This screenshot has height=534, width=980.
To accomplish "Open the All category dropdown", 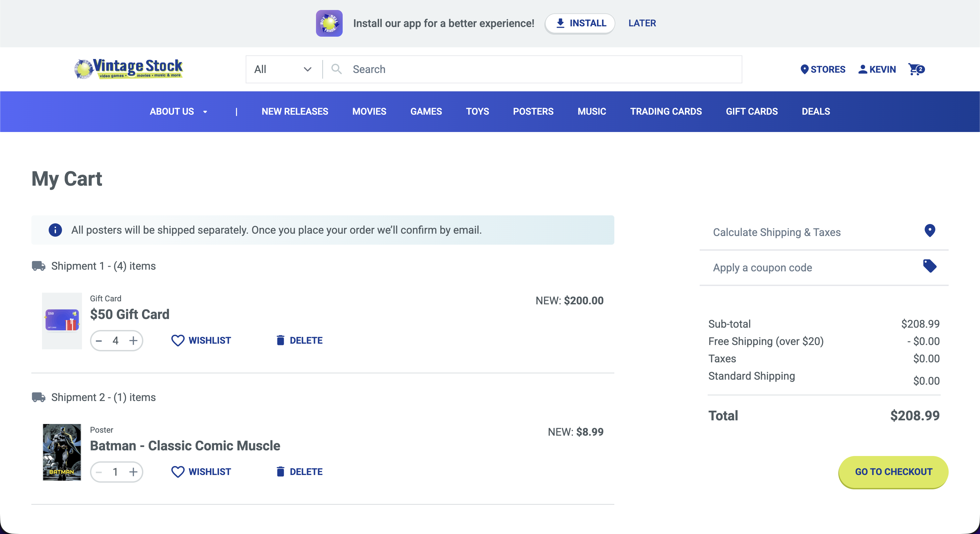I will 284,69.
